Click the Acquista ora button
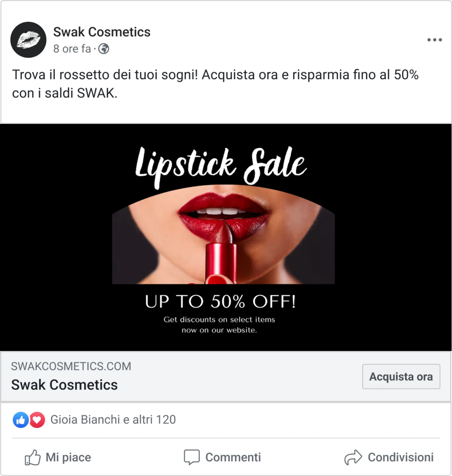The height and width of the screenshot is (476, 452). point(401,377)
